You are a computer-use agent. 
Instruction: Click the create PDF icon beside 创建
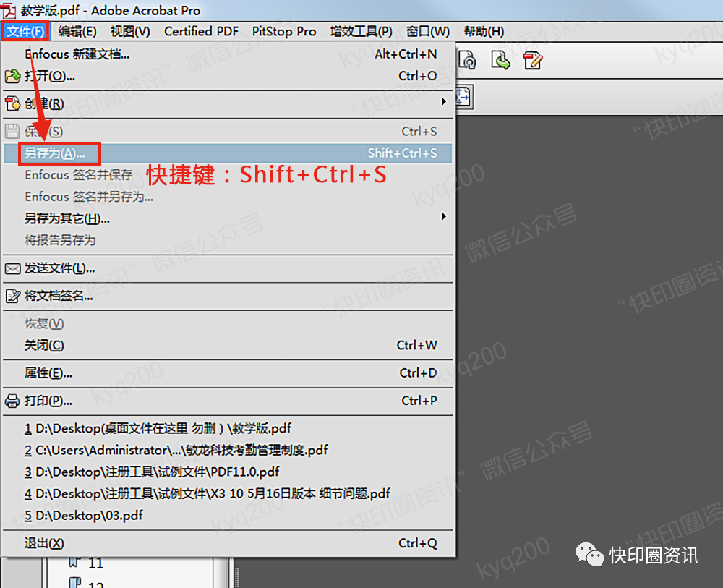pos(12,103)
